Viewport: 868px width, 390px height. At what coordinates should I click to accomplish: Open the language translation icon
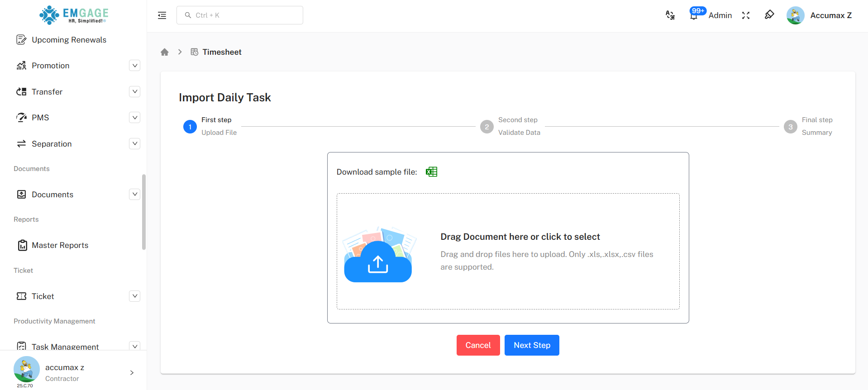tap(670, 15)
